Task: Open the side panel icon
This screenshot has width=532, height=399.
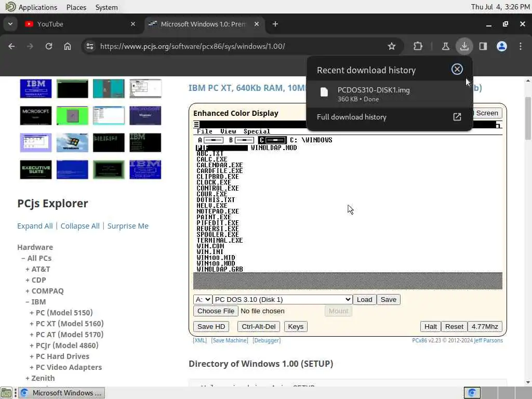Action: click(483, 46)
